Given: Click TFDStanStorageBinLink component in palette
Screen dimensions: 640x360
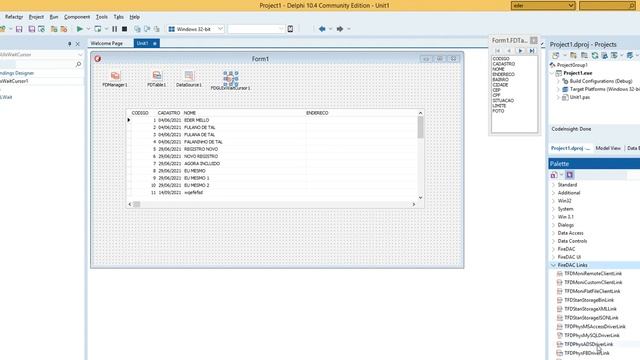Looking at the screenshot, I should pos(589,300).
